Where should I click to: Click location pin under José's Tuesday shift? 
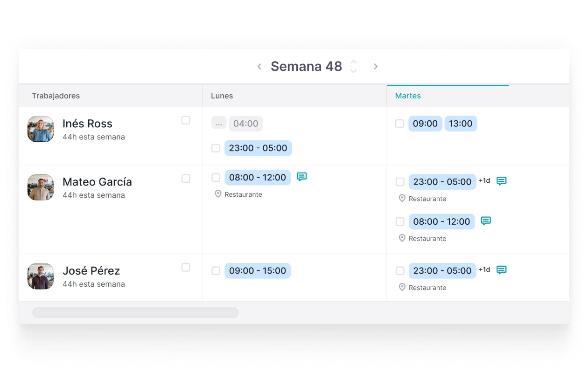[x=402, y=287]
